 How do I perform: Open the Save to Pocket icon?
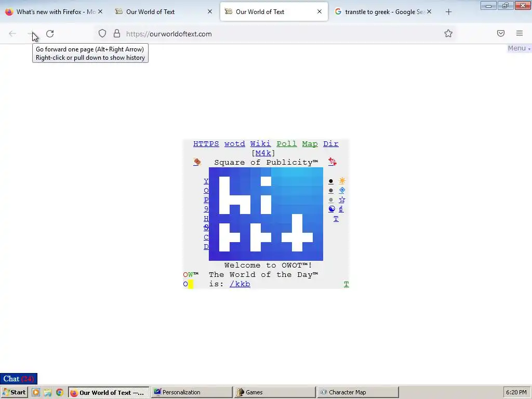coord(500,33)
